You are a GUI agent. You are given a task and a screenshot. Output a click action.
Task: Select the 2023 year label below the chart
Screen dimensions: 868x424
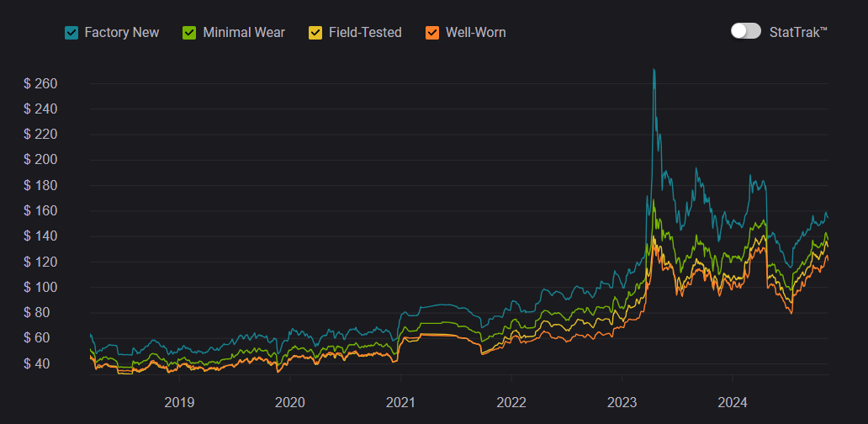[622, 401]
